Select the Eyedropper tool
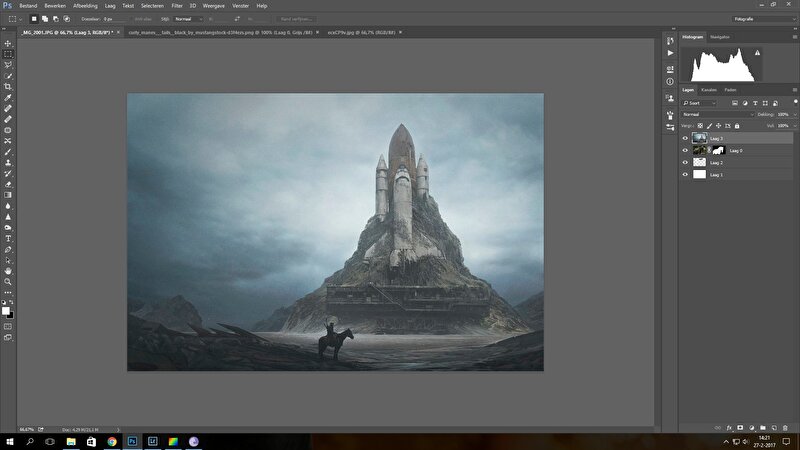This screenshot has width=800, height=450. pos(8,97)
